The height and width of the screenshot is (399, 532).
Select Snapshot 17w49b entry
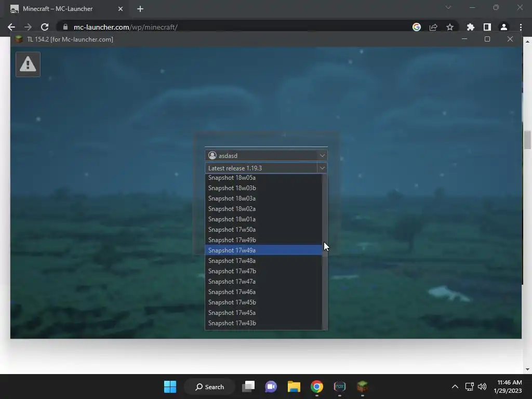(x=263, y=240)
